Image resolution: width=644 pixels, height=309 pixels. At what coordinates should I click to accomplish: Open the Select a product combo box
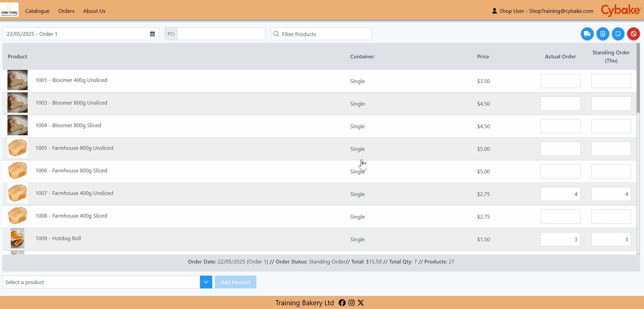[101, 282]
